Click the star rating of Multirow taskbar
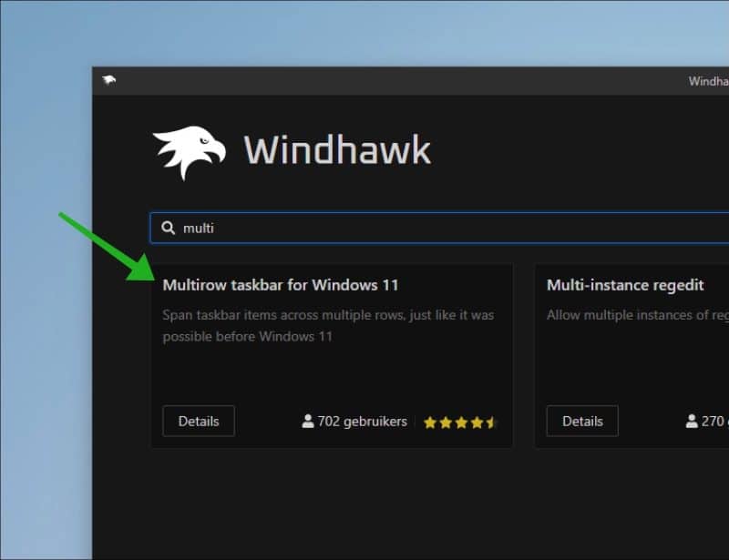The height and width of the screenshot is (560, 729). (460, 423)
